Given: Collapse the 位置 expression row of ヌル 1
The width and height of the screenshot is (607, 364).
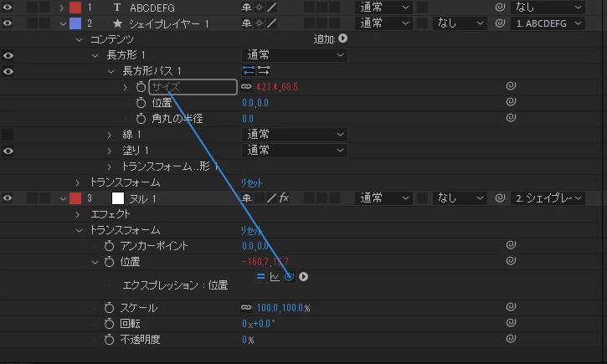Looking at the screenshot, I should click(95, 262).
